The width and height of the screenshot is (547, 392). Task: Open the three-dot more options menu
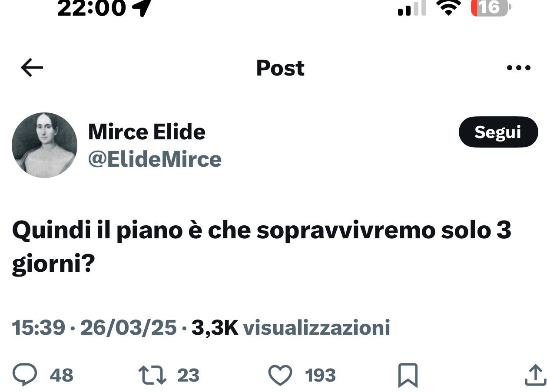click(x=519, y=68)
